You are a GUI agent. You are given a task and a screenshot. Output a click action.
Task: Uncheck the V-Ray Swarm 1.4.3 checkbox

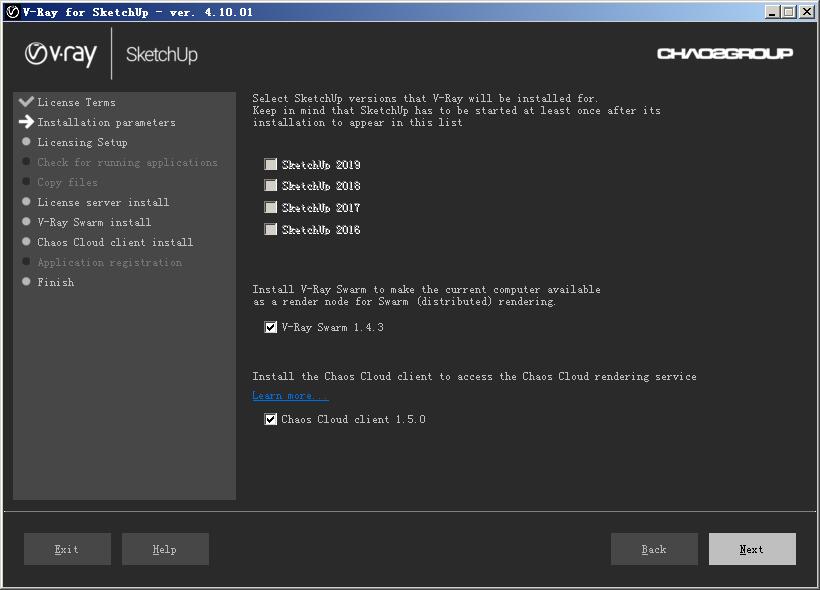tap(270, 327)
